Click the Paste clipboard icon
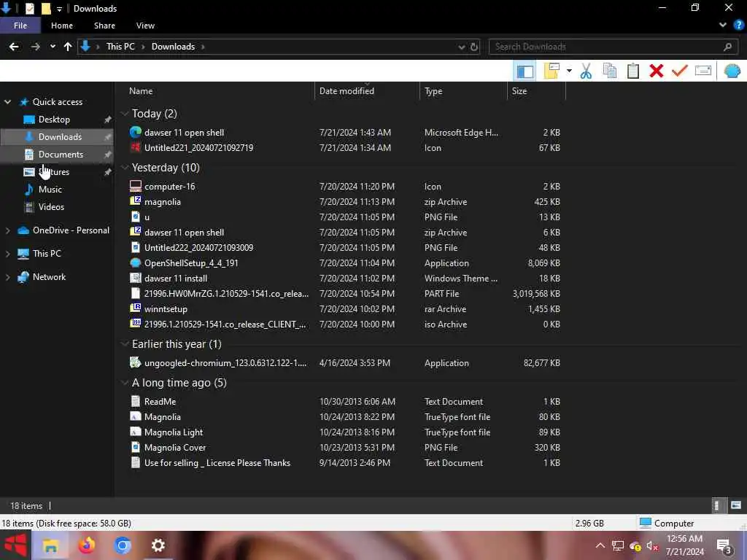Image resolution: width=747 pixels, height=560 pixels. (x=632, y=71)
